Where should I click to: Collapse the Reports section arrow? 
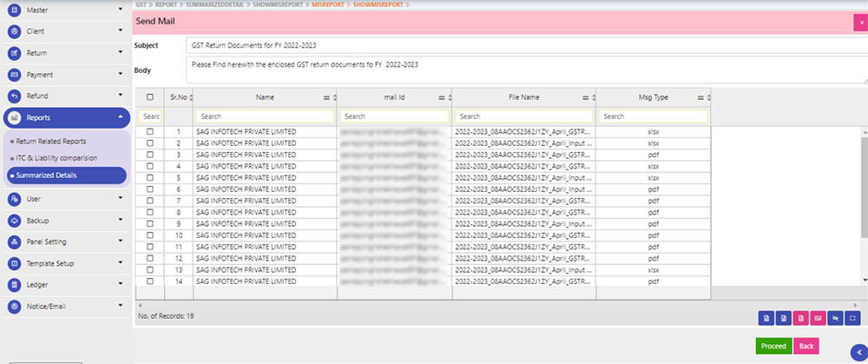120,117
